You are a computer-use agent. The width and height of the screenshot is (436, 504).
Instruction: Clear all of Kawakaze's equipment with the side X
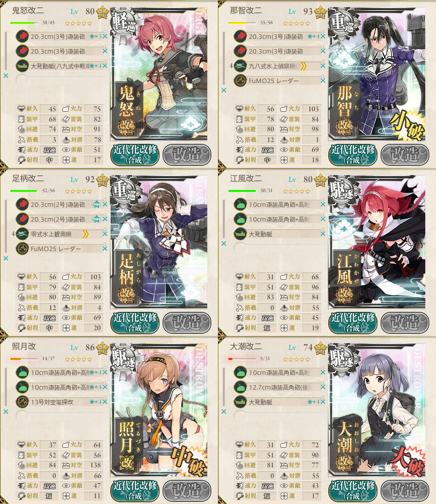coord(224,244)
